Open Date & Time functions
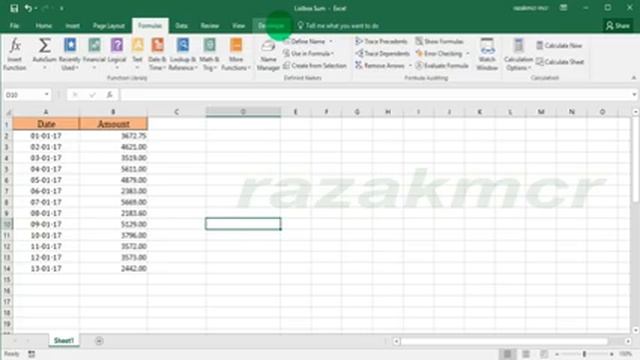The width and height of the screenshot is (640, 360). point(157,54)
